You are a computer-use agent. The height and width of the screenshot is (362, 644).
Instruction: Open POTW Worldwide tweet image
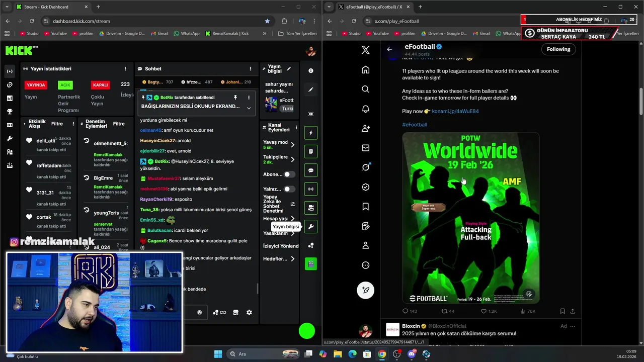click(x=470, y=218)
